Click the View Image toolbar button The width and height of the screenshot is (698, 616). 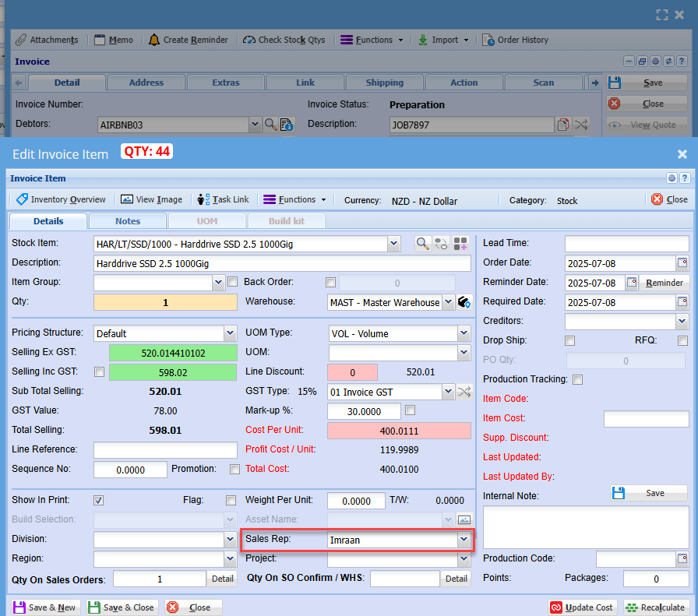pos(151,199)
